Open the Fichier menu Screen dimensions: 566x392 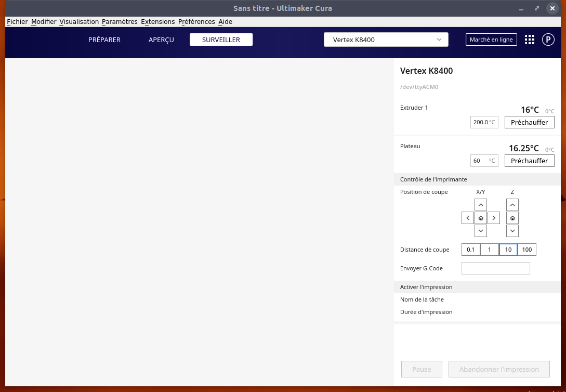point(17,22)
